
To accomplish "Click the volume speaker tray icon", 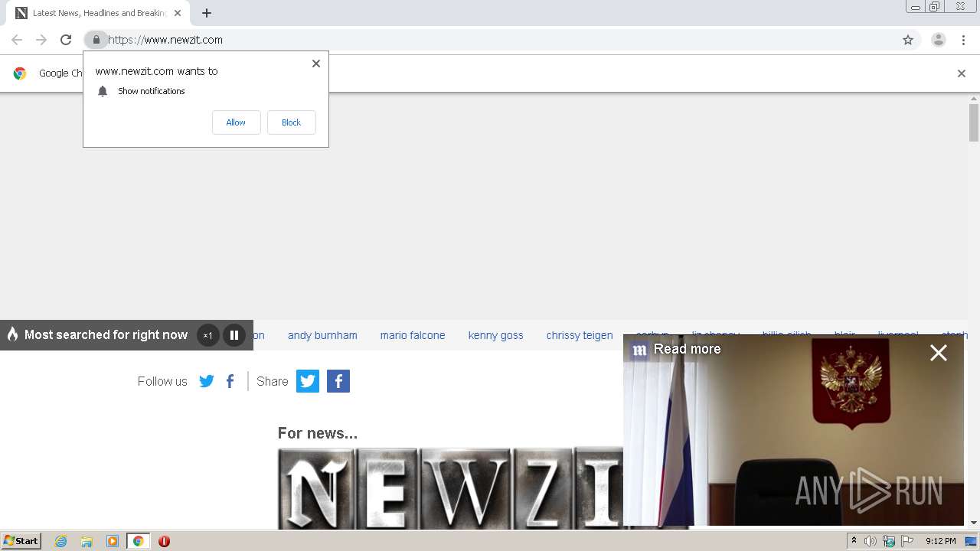I will tap(870, 541).
